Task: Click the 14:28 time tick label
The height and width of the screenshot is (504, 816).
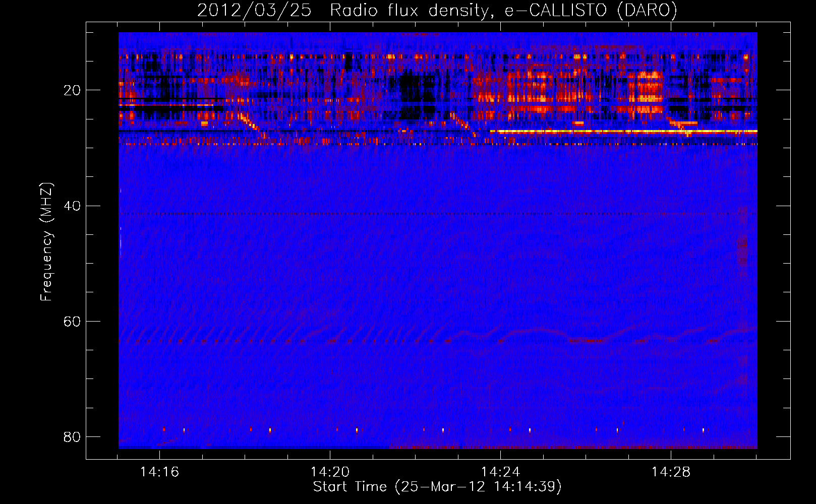Action: pos(671,472)
